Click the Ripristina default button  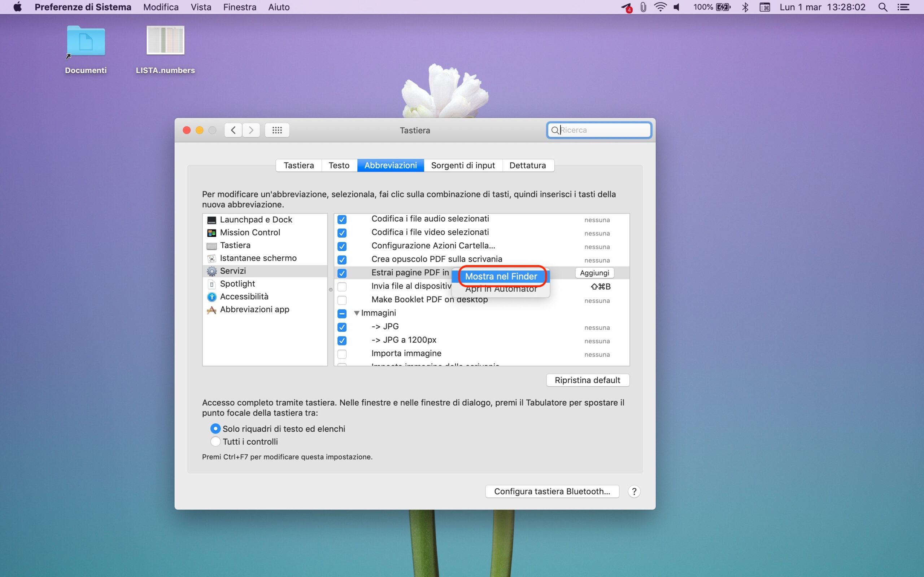click(x=587, y=380)
